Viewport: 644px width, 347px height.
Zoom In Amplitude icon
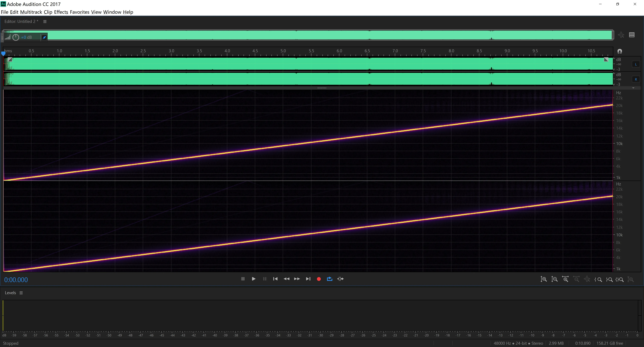click(544, 279)
